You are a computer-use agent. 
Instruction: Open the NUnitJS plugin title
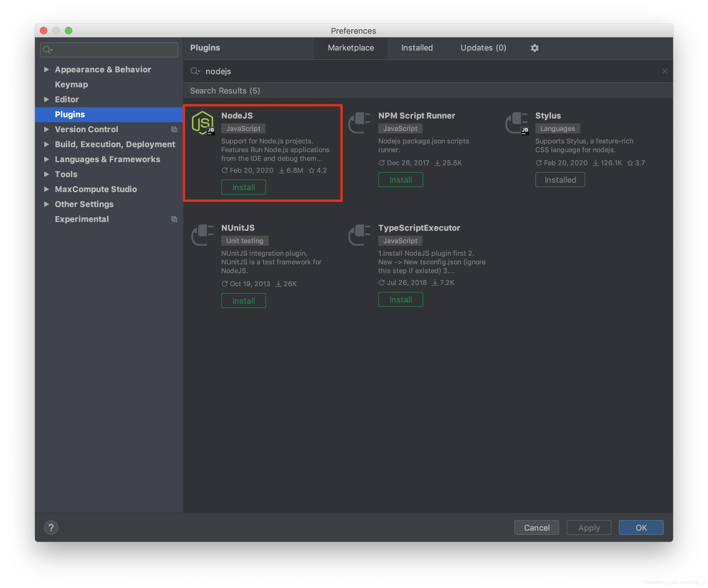click(x=238, y=228)
